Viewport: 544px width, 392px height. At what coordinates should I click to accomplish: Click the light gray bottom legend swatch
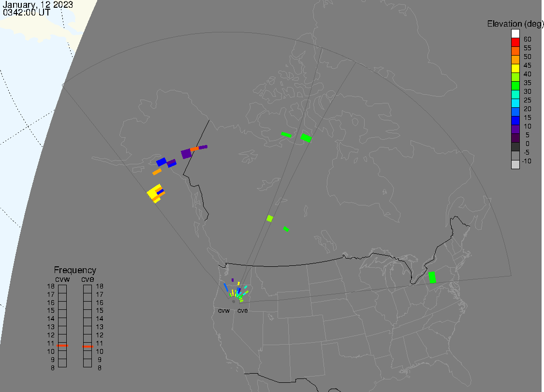(515, 164)
